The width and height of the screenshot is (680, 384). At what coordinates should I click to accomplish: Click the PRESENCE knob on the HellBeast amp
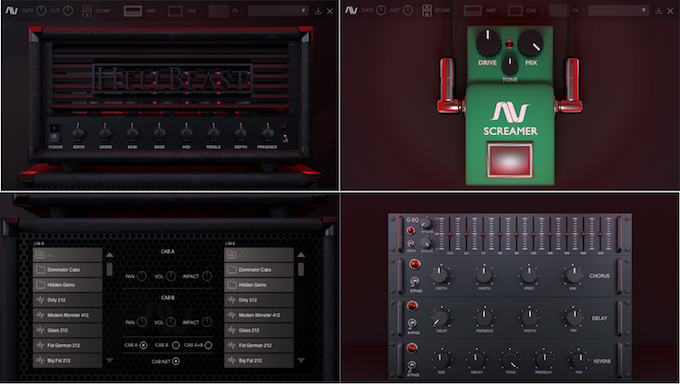(x=268, y=132)
